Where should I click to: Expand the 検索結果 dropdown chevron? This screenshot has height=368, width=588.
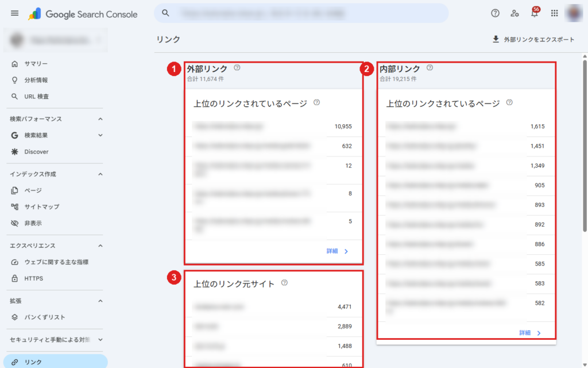(x=100, y=135)
